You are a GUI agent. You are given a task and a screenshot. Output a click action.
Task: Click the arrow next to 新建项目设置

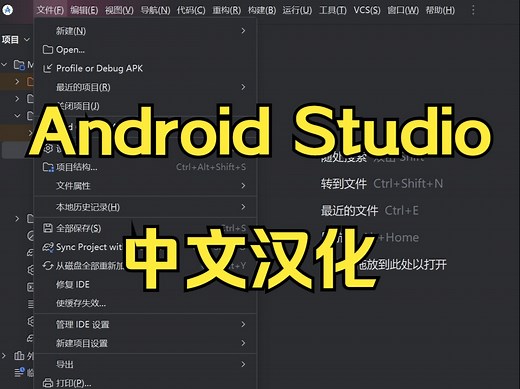243,343
